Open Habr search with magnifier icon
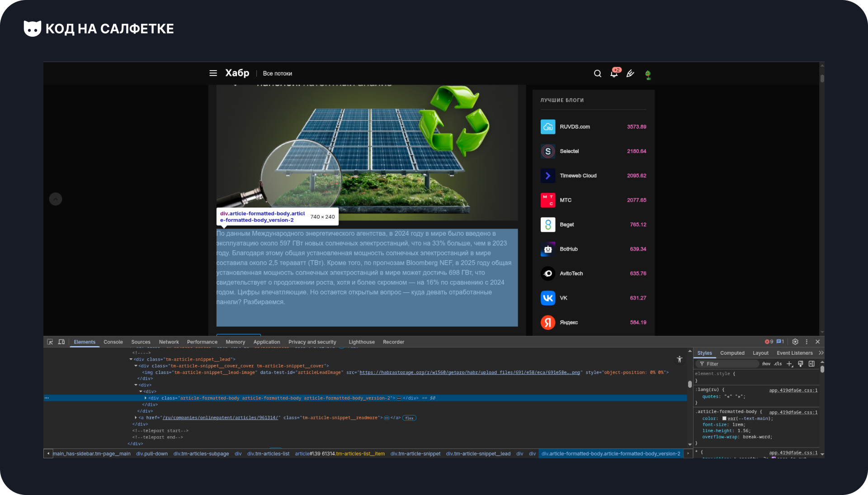The width and height of the screenshot is (868, 495). 598,74
